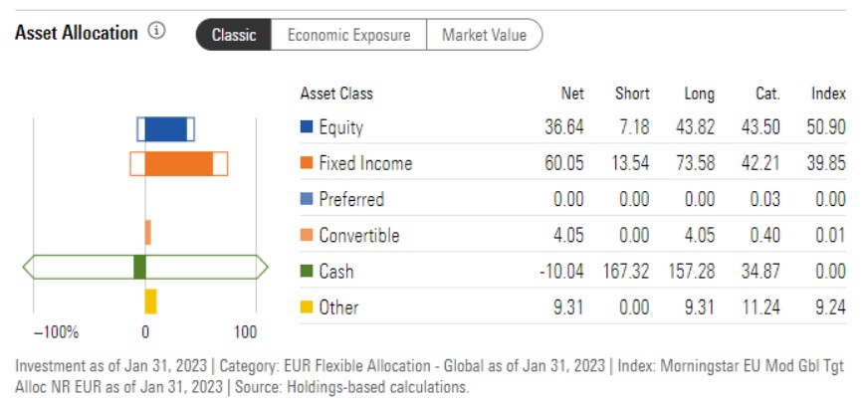Select the Classic view toggle
The width and height of the screenshot is (868, 405).
tap(233, 35)
